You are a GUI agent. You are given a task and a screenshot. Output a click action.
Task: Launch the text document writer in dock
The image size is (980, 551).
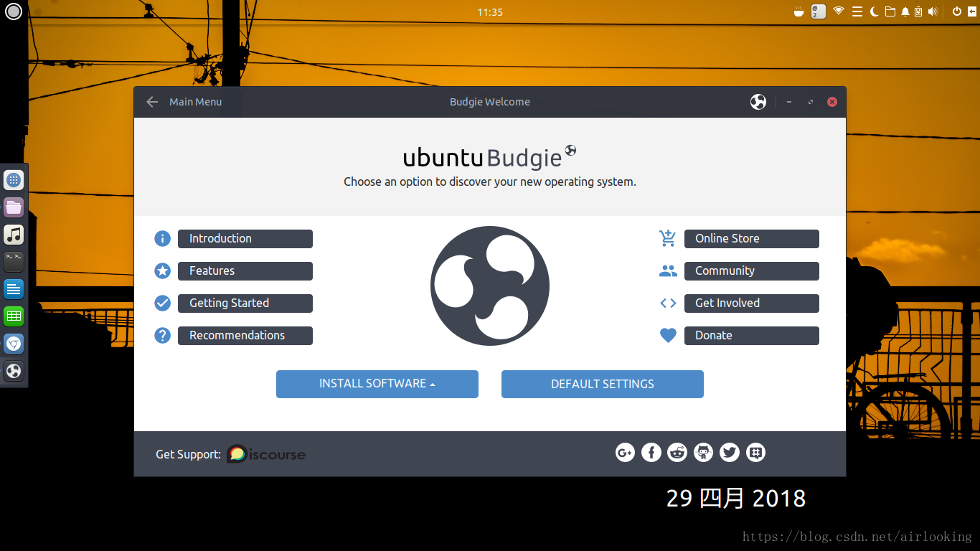(14, 289)
